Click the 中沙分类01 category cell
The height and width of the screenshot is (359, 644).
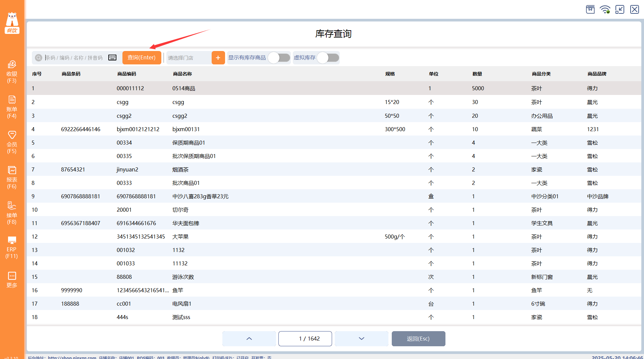coord(545,196)
